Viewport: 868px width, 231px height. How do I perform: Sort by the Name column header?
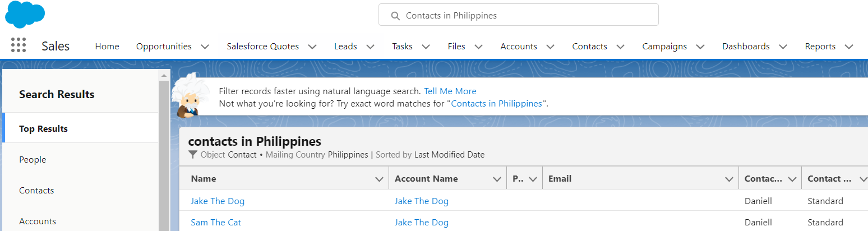coord(203,178)
